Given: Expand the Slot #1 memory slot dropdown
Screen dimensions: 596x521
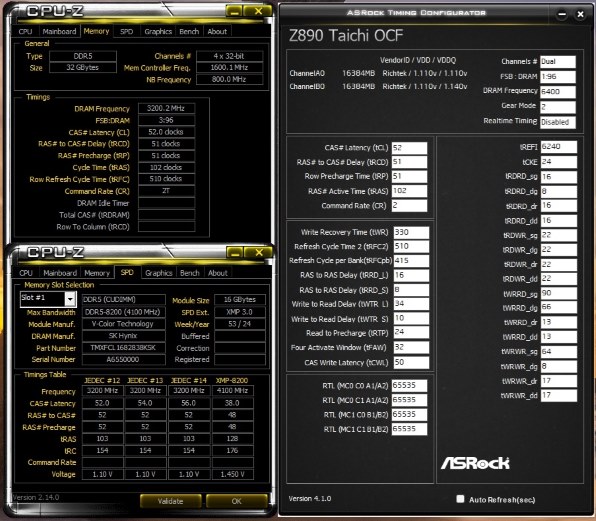Looking at the screenshot, I should point(70,299).
